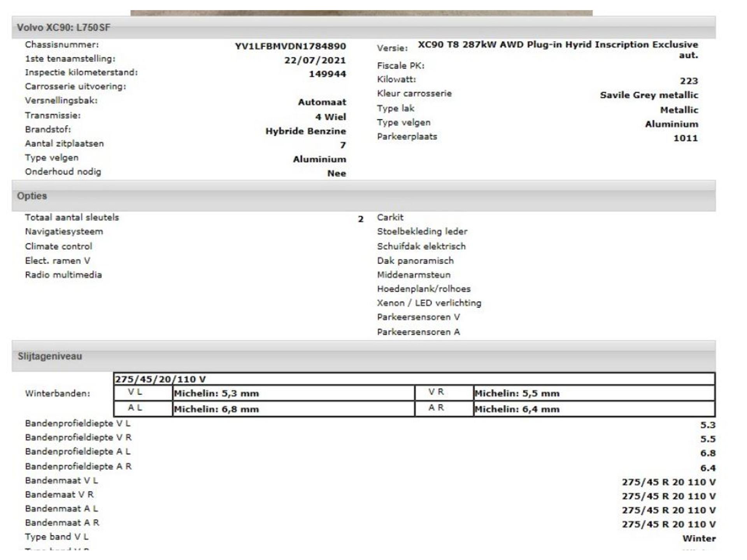The image size is (747, 560).
Task: Select the Nee value for Onderhoud nodig
Action: point(337,173)
